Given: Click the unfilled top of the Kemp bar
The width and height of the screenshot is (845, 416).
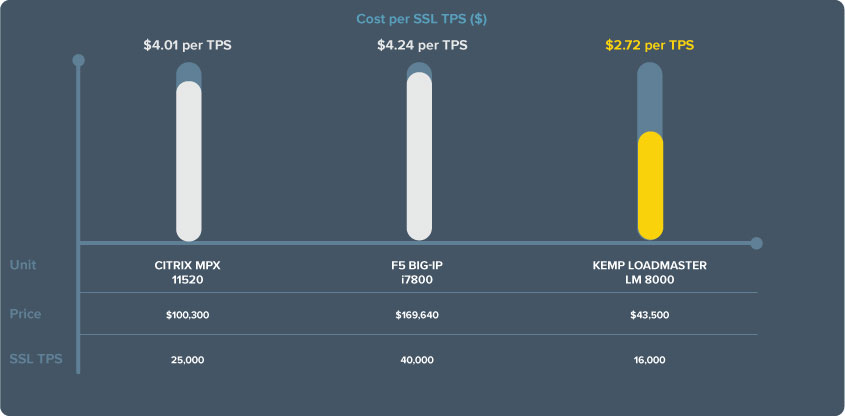Looking at the screenshot, I should pyautogui.click(x=650, y=97).
